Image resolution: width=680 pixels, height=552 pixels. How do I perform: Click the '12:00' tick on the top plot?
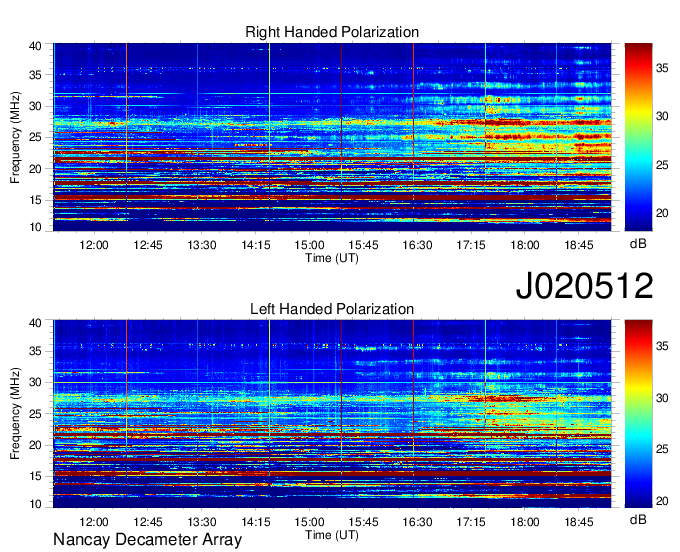click(x=94, y=245)
